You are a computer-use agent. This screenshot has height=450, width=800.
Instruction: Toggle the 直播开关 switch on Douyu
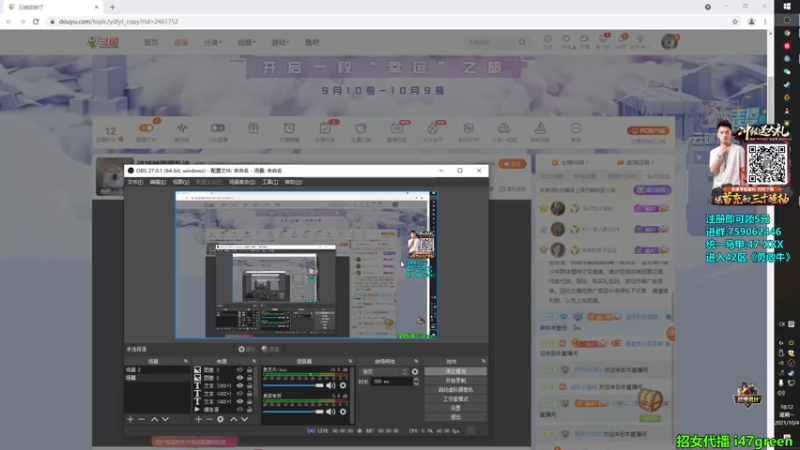[146, 128]
